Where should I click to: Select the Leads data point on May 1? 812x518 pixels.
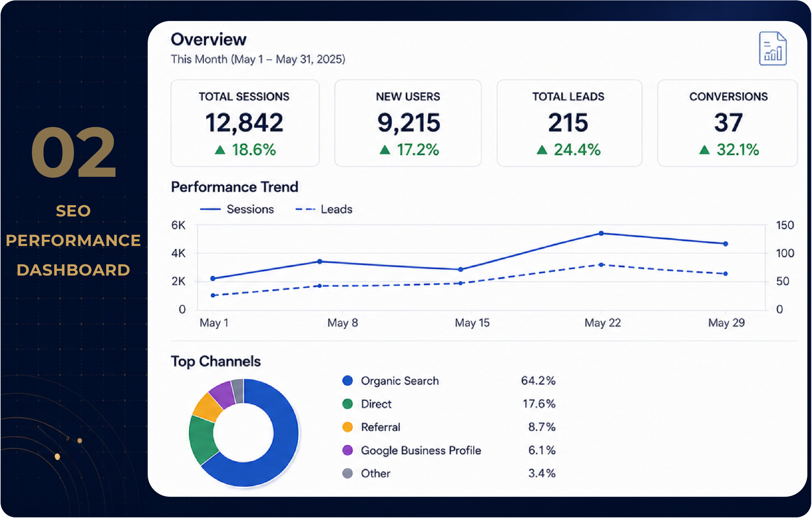pos(213,295)
